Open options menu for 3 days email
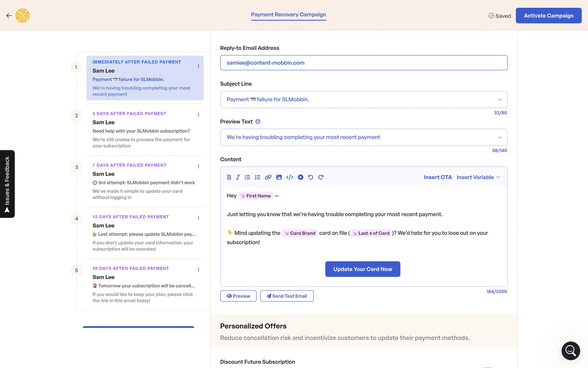The image size is (588, 368). click(x=198, y=115)
